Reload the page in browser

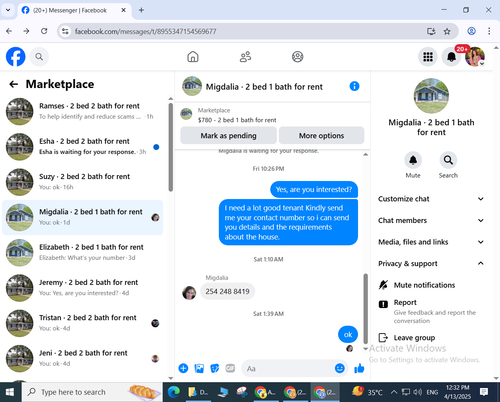tap(44, 31)
